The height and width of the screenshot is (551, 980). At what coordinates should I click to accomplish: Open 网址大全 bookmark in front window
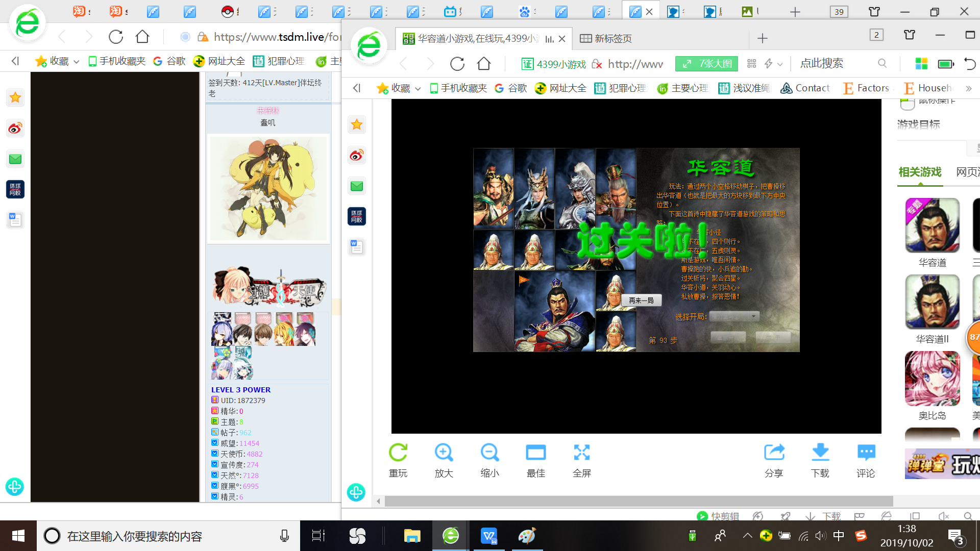point(560,88)
